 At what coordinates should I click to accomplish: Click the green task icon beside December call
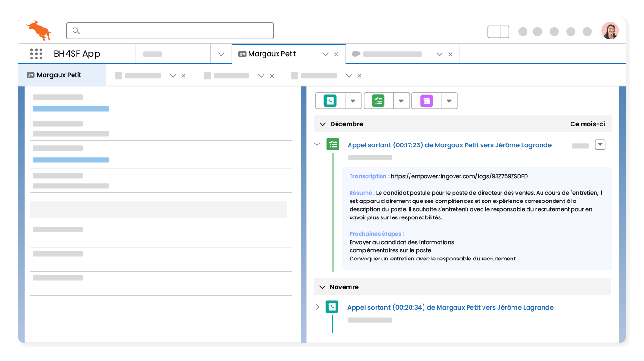pyautogui.click(x=333, y=144)
